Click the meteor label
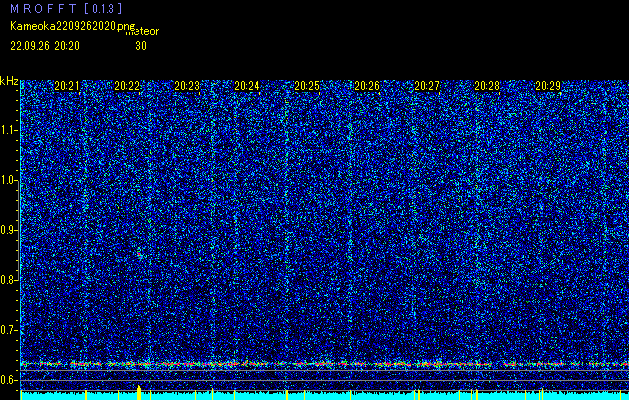The width and height of the screenshot is (629, 400). click(142, 32)
